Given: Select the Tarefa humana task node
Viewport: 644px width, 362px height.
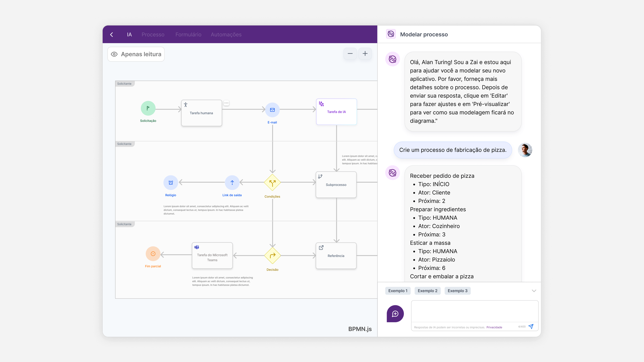Looking at the screenshot, I should point(201,113).
